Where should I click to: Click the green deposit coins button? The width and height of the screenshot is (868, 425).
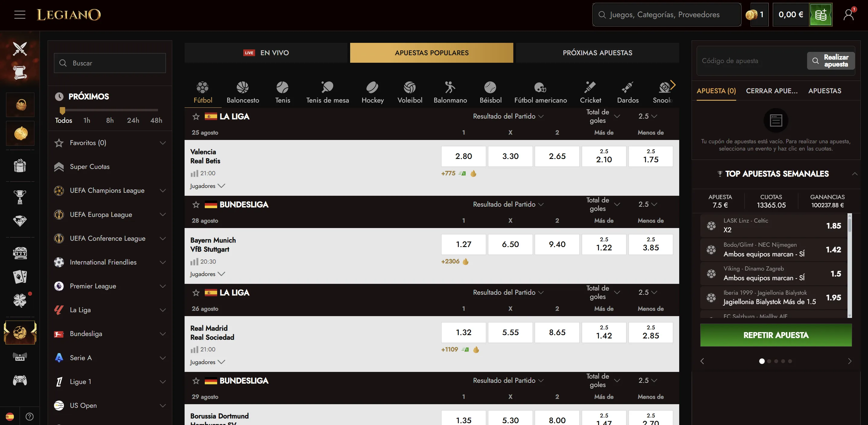coord(820,15)
